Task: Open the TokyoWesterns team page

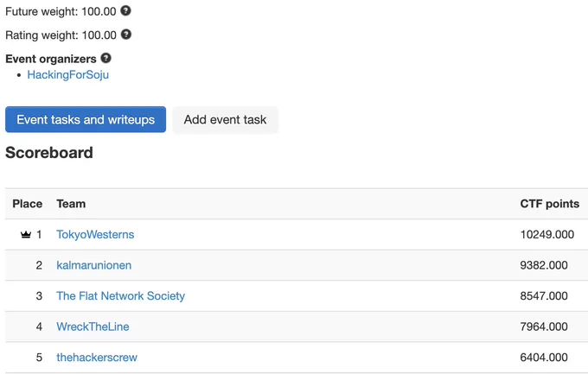Action: [95, 235]
